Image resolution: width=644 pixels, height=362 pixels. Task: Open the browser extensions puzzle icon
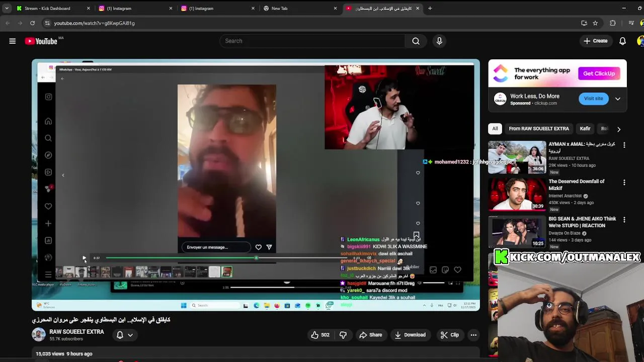(x=612, y=23)
